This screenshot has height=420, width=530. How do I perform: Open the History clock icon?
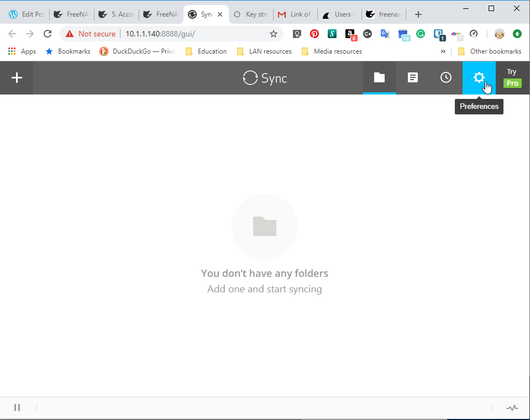click(445, 78)
